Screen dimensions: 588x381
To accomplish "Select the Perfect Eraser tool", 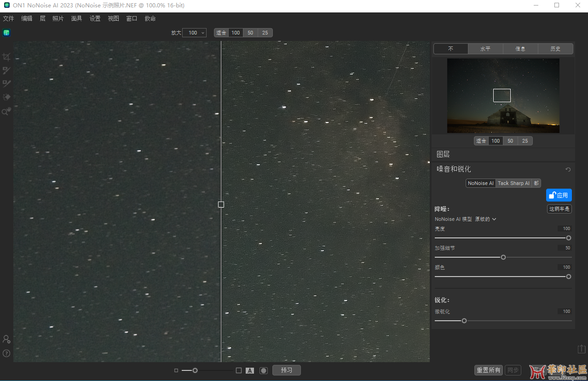I will pyautogui.click(x=6, y=97).
